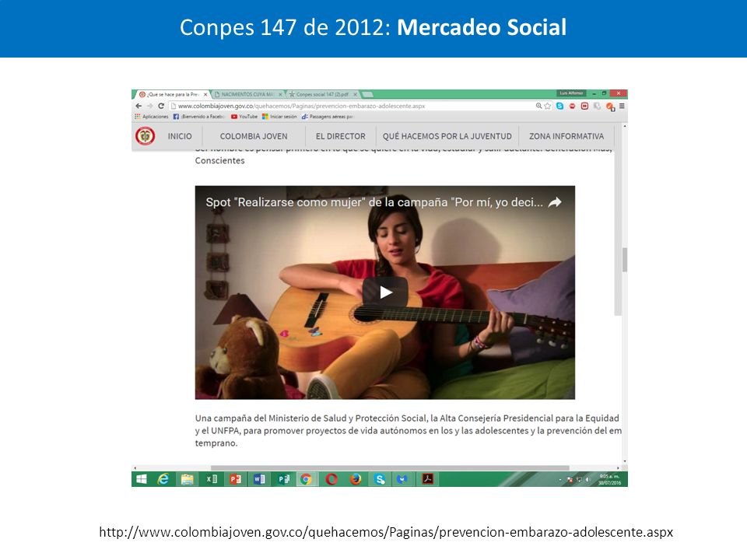
Task: Open the YouTube bookmark
Action: pyautogui.click(x=244, y=116)
